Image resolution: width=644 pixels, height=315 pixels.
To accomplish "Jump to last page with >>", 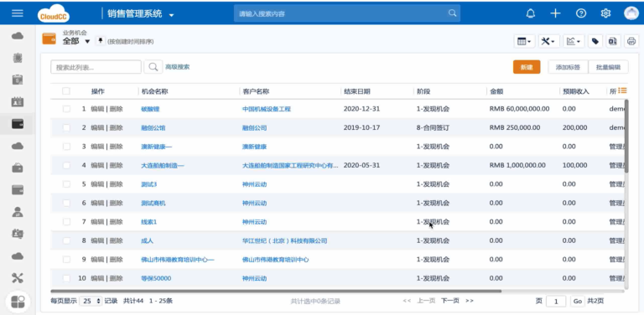I will click(470, 301).
